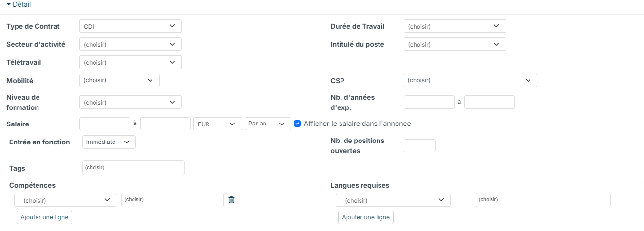Click the Nb. d'années d'exp. label
The image size is (644, 231).
[353, 102]
